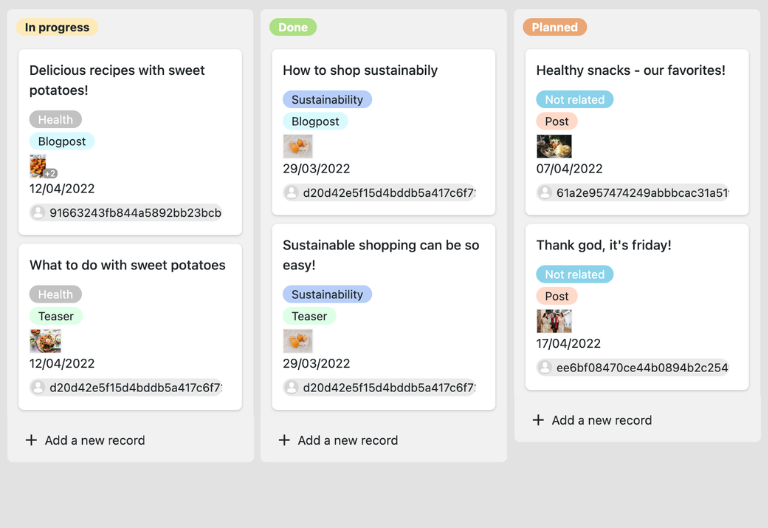Viewport: 768px width, 528px height.
Task: Click avatar icon on Thank god, it's friday card
Action: click(x=545, y=368)
